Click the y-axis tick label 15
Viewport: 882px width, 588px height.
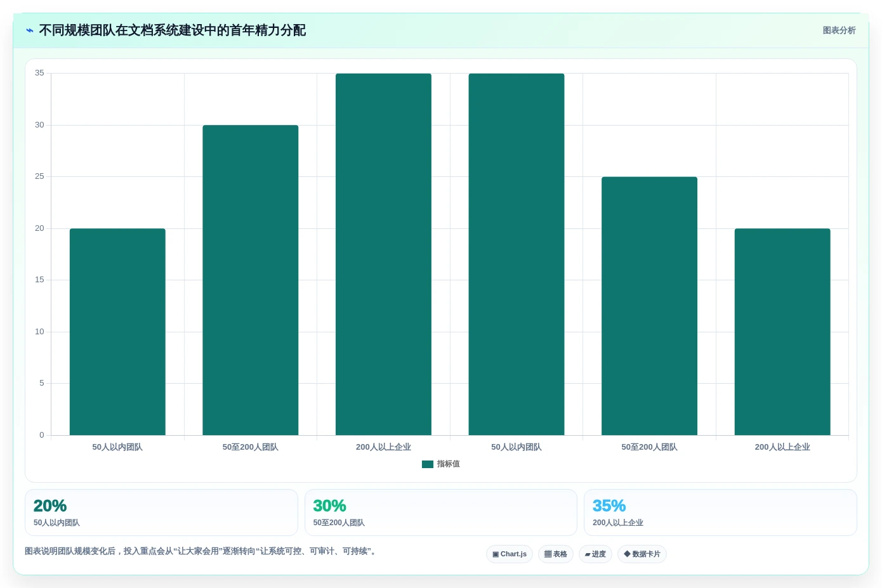[x=39, y=280]
